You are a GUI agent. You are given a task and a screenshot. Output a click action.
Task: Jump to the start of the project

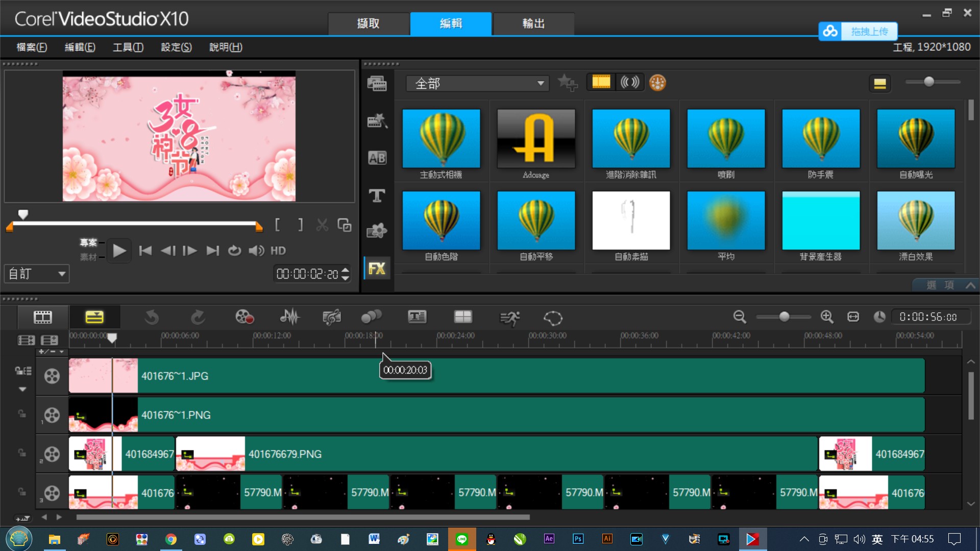[145, 251]
